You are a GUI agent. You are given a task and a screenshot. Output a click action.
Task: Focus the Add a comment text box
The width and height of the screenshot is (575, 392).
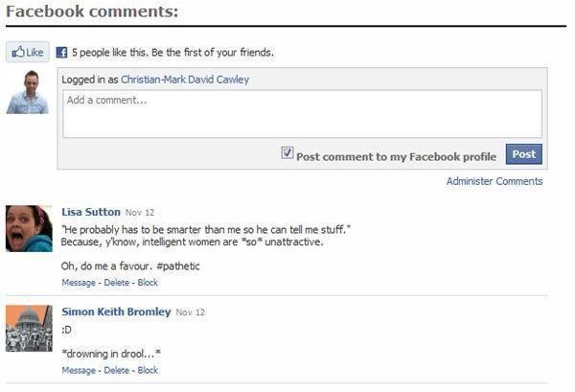point(302,114)
